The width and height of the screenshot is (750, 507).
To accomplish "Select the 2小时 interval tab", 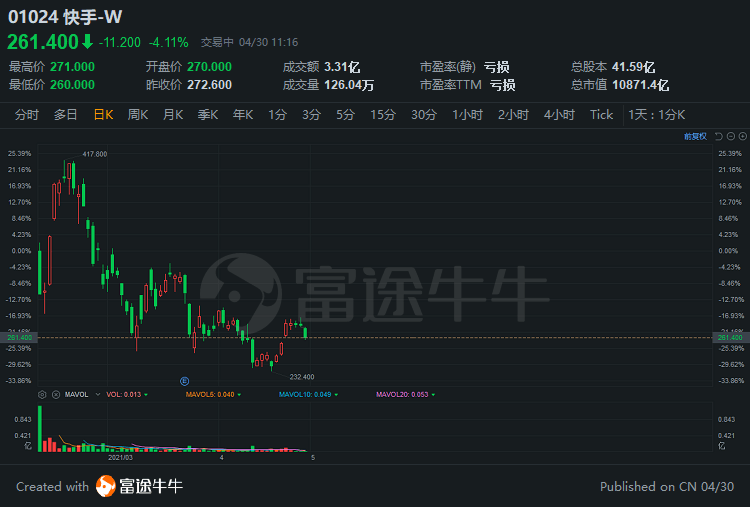I will (x=513, y=115).
